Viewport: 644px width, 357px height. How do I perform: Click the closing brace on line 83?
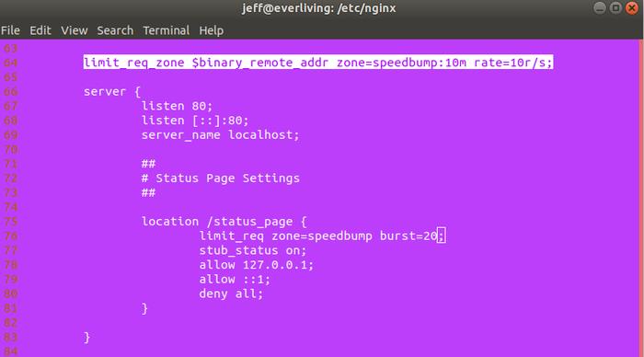pos(86,338)
